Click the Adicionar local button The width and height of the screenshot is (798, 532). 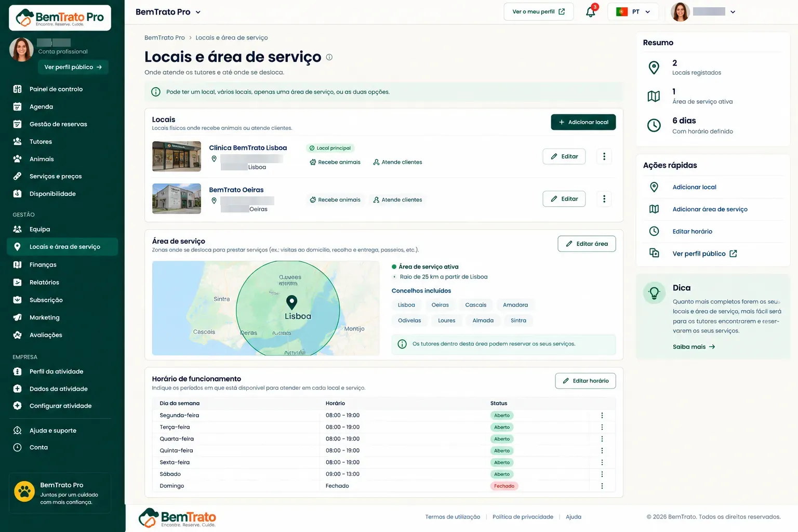click(x=583, y=122)
